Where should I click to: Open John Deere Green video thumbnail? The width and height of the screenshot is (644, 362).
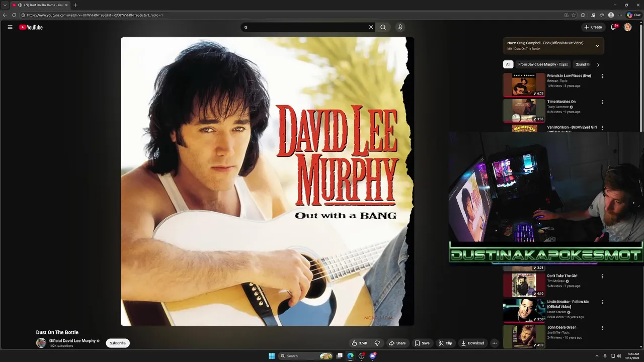[x=524, y=336]
